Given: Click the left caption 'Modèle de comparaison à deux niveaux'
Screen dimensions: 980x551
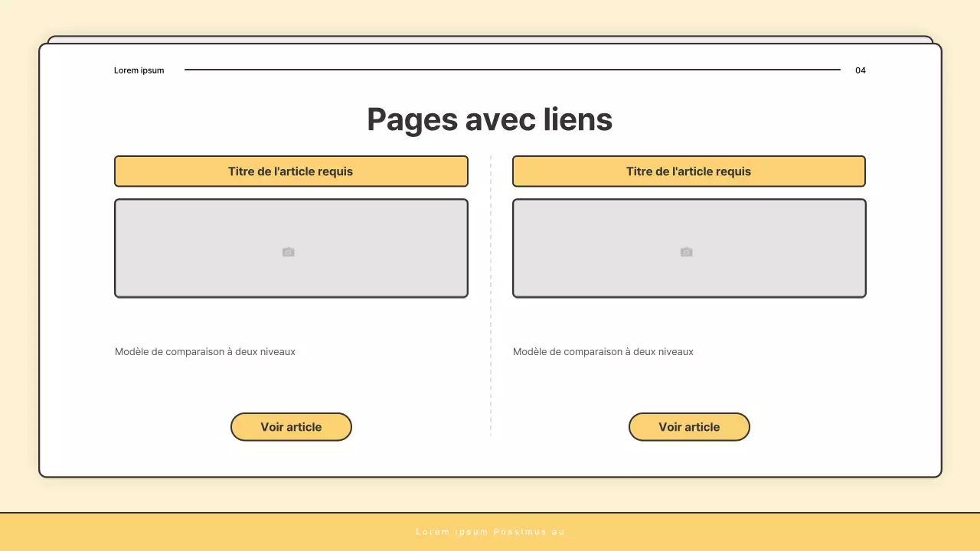Looking at the screenshot, I should click(205, 351).
